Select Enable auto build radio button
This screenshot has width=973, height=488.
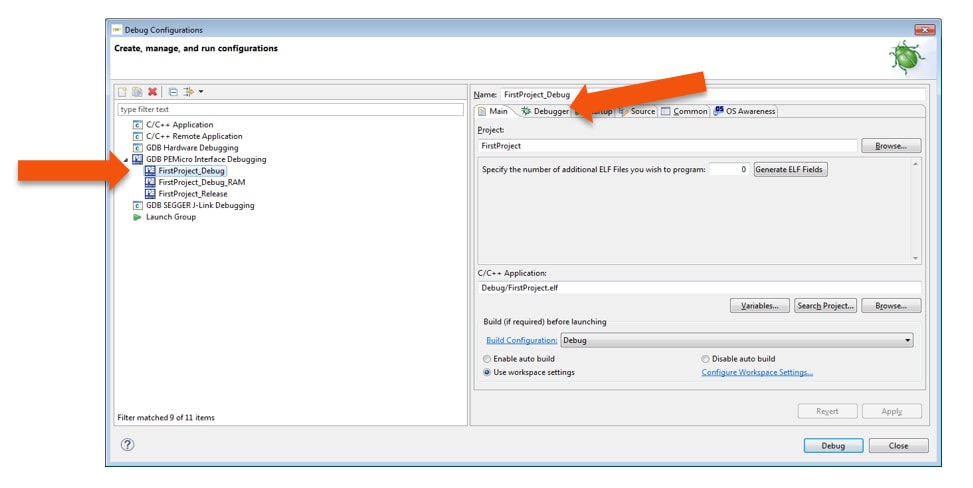(487, 359)
